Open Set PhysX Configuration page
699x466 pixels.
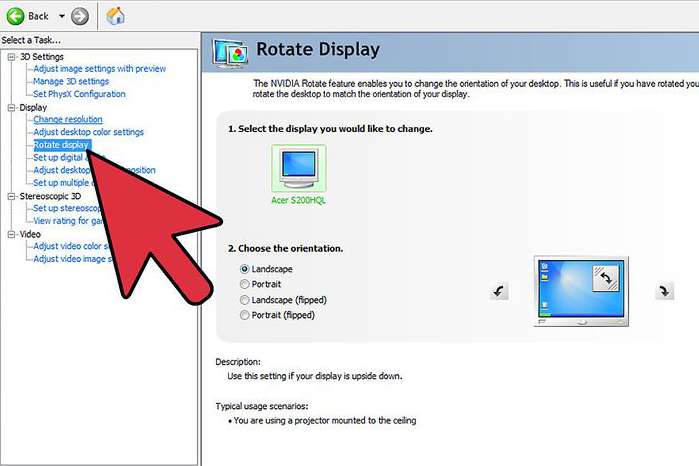click(79, 94)
